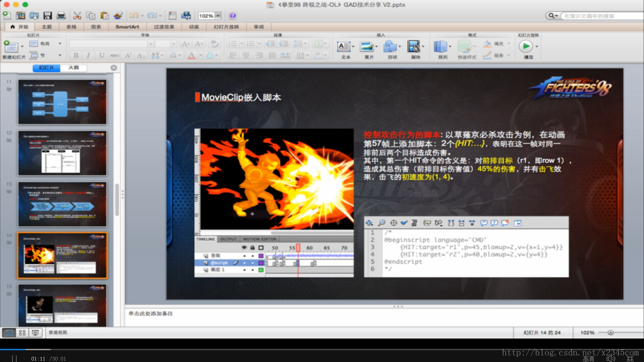Click the video progress bar

click(x=322, y=349)
